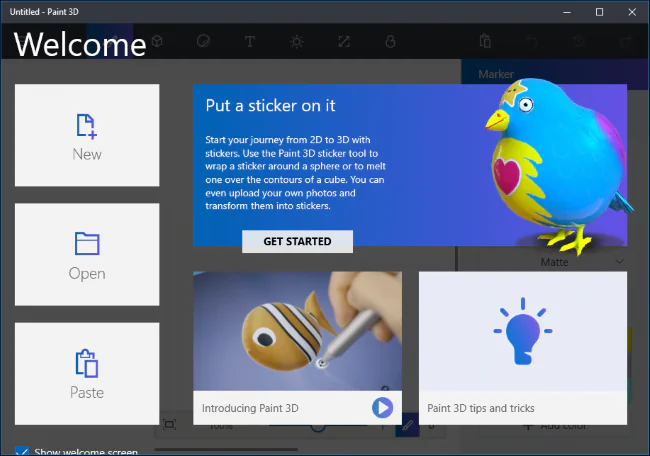650x456 pixels.
Task: Open the clownfish video thumbnail
Action: click(x=297, y=331)
